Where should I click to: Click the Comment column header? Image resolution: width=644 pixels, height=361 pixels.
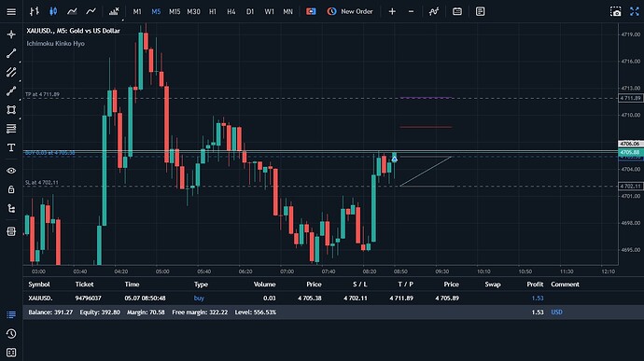(565, 285)
